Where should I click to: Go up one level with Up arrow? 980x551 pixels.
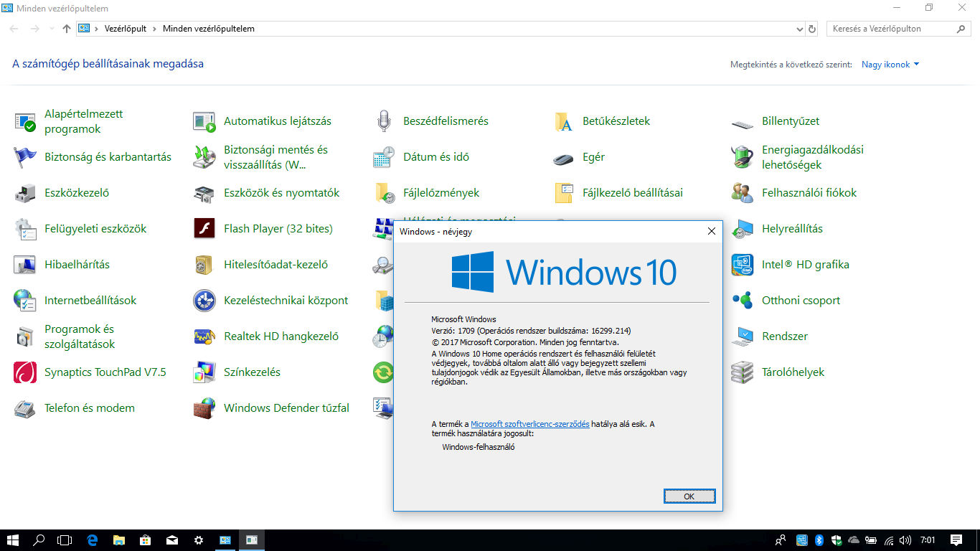(67, 29)
